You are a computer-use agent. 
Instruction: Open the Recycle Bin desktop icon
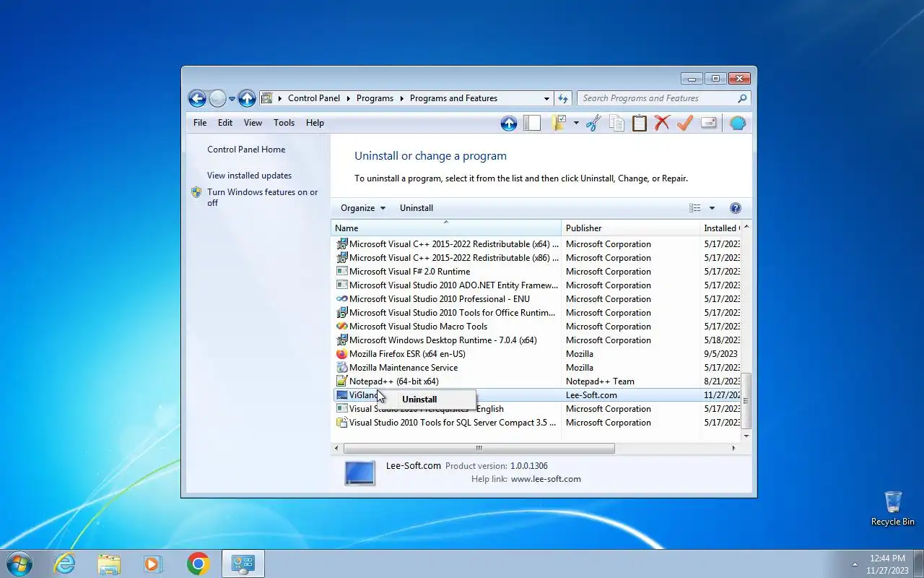893,508
